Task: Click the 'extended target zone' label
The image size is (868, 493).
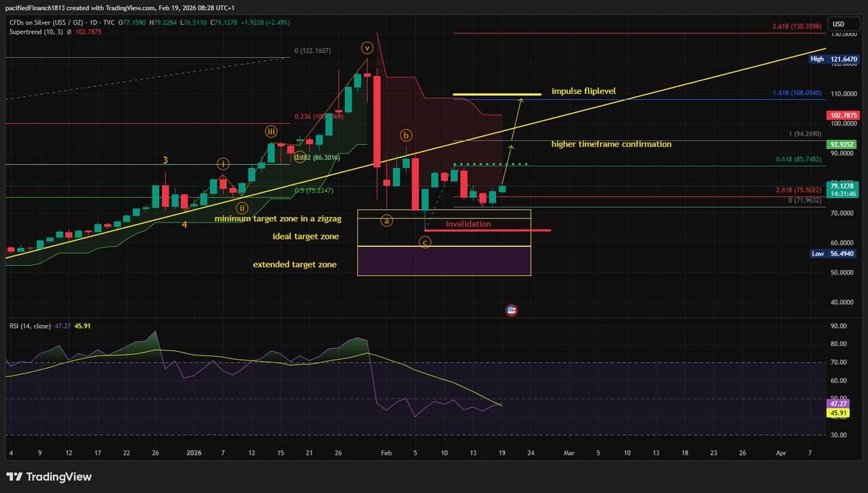Action: (x=295, y=265)
